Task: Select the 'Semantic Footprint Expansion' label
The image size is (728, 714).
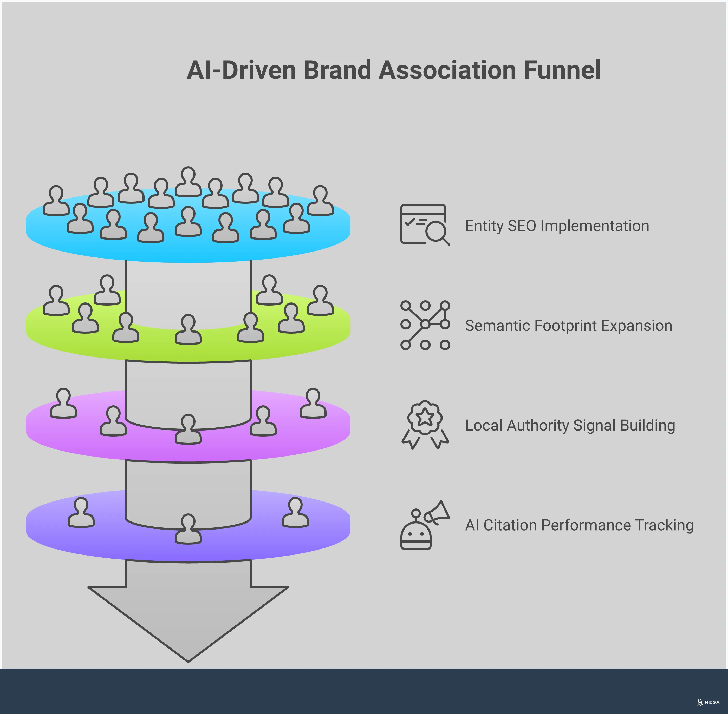Action: point(569,326)
